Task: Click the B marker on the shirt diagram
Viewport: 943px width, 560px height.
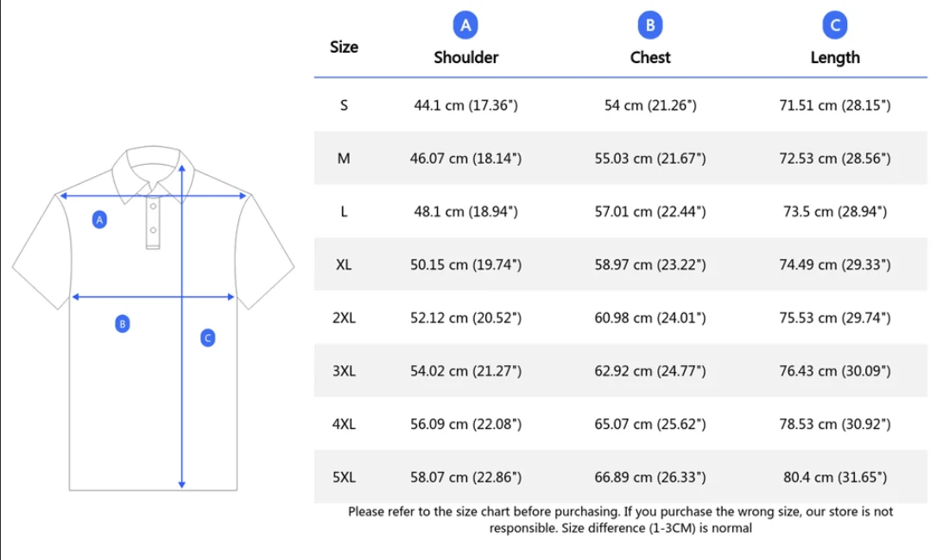Action: (123, 324)
